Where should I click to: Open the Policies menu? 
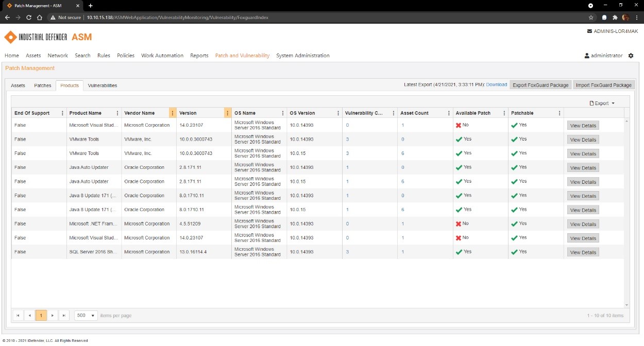pyautogui.click(x=126, y=56)
